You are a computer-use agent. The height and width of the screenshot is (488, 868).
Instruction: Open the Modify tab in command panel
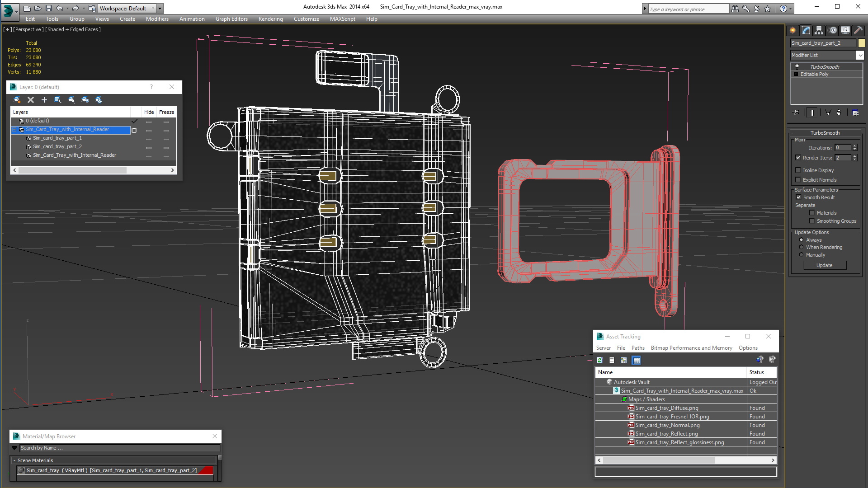[806, 30]
